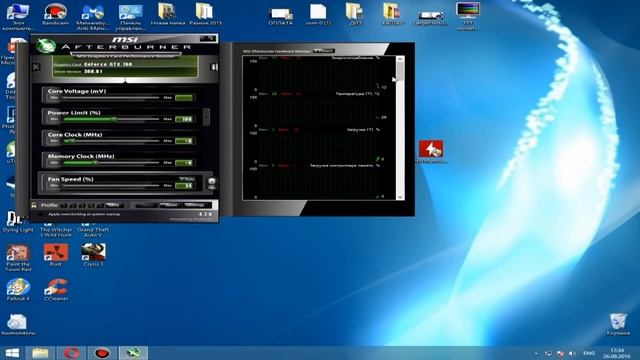Toggle Apply overclocking at system startup

[41, 214]
